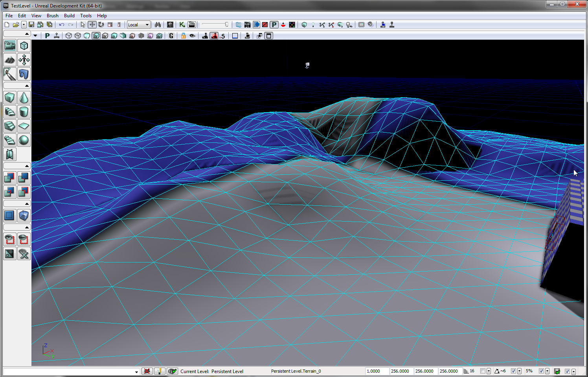Switch viewport to Lit mode cube
588x377 pixels.
[x=96, y=36]
